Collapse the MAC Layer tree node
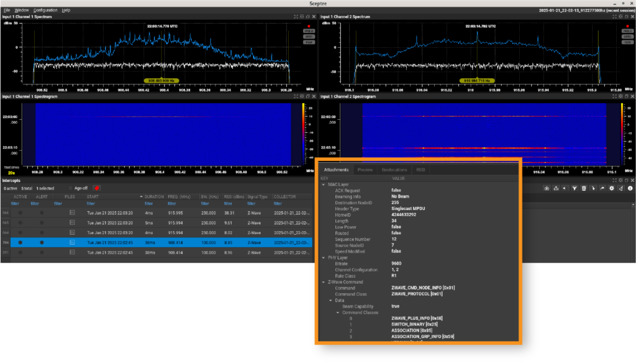The image size is (636, 364). click(x=323, y=184)
